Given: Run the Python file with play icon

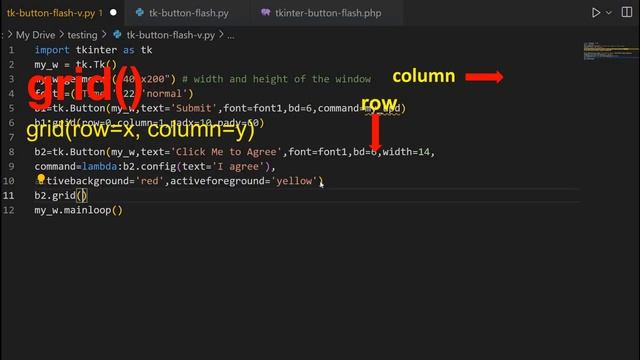Looking at the screenshot, I should (596, 13).
